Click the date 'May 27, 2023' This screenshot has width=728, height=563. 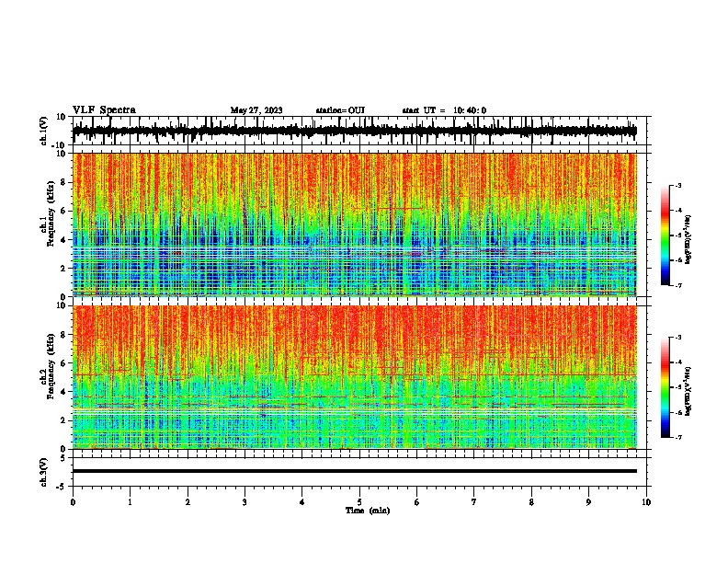pos(256,110)
